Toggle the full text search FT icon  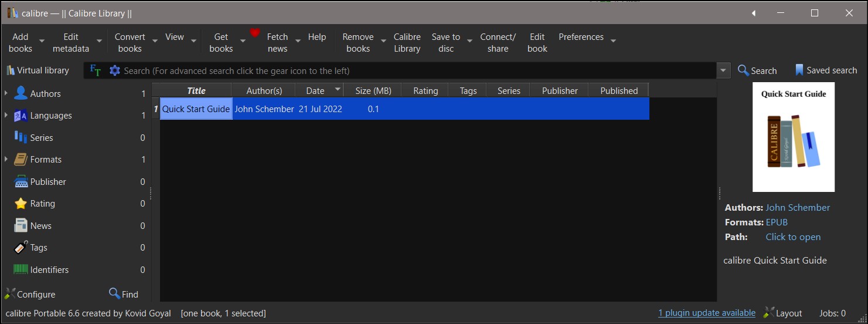(95, 70)
